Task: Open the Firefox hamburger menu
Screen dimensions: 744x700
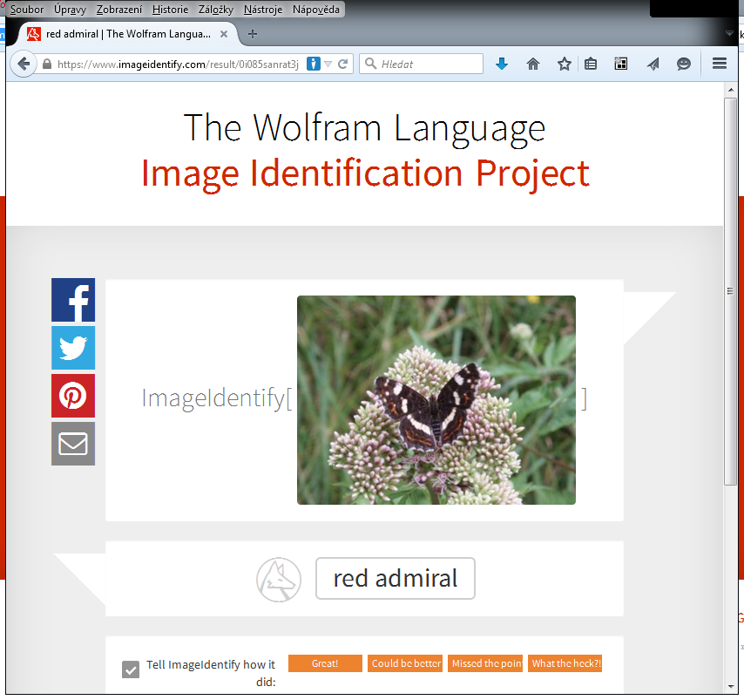Action: [720, 64]
